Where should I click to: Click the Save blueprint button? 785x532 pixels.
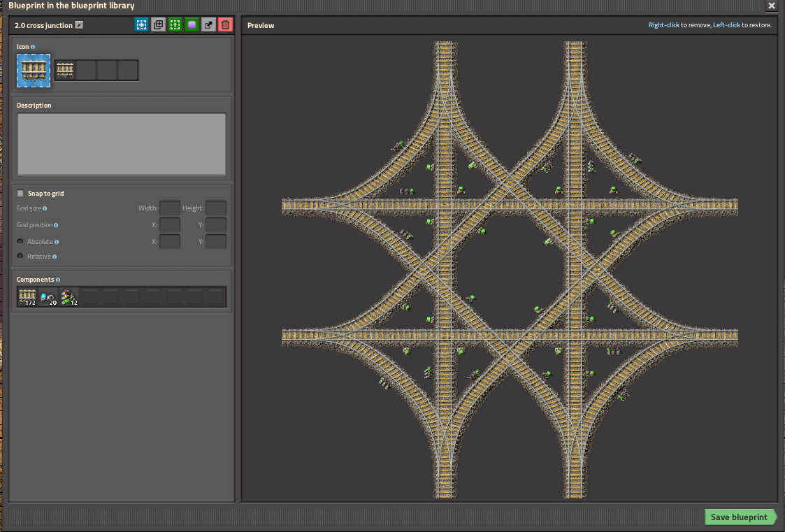[740, 517]
